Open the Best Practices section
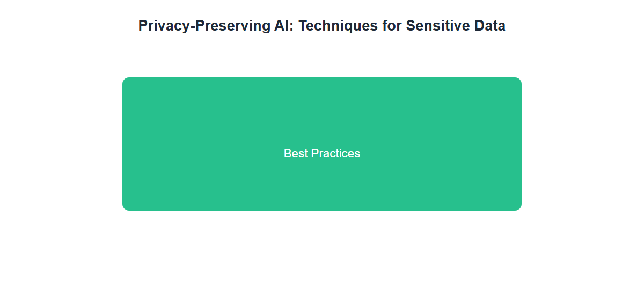 pyautogui.click(x=322, y=144)
